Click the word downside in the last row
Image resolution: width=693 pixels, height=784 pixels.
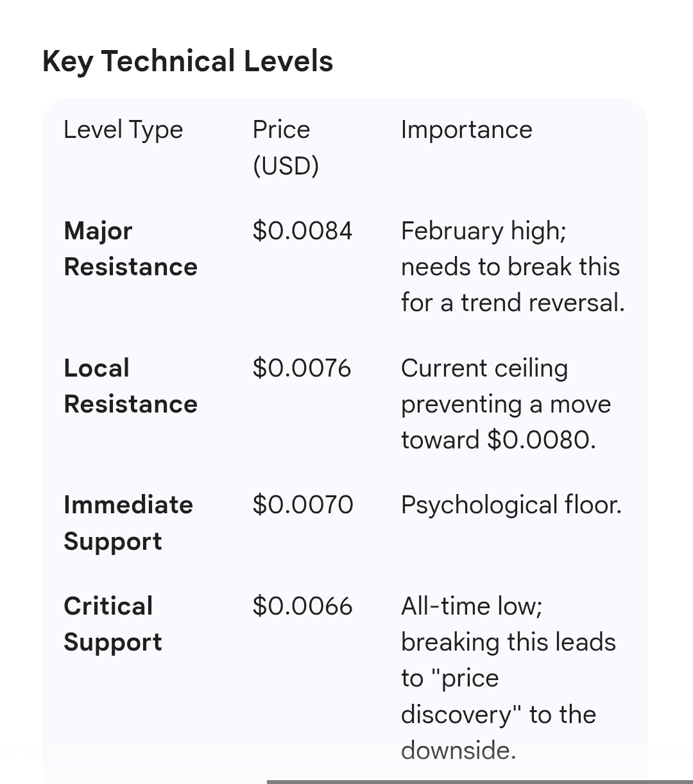click(458, 750)
